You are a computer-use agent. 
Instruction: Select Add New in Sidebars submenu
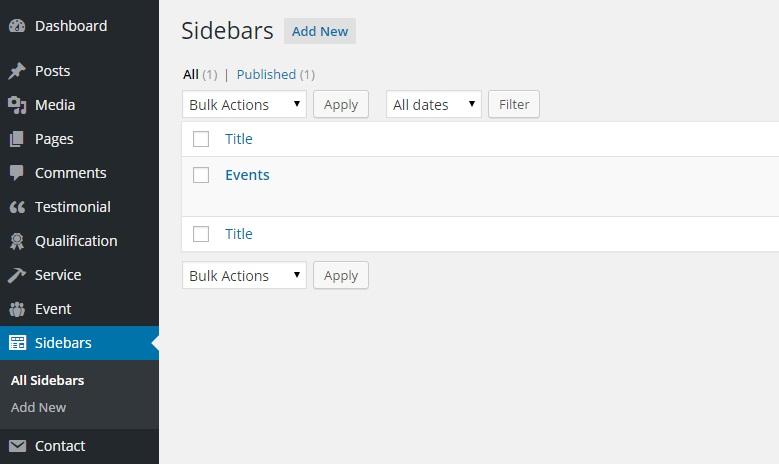pos(38,407)
